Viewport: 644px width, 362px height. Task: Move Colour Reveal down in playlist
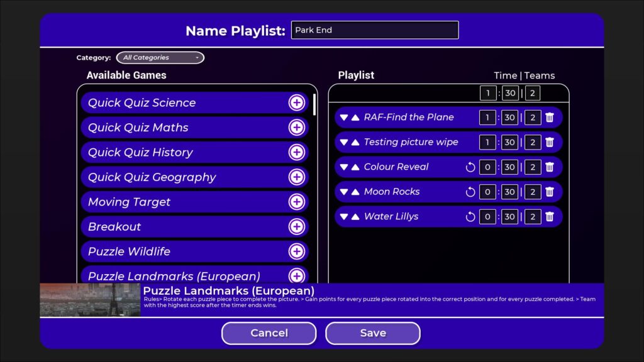pyautogui.click(x=343, y=167)
